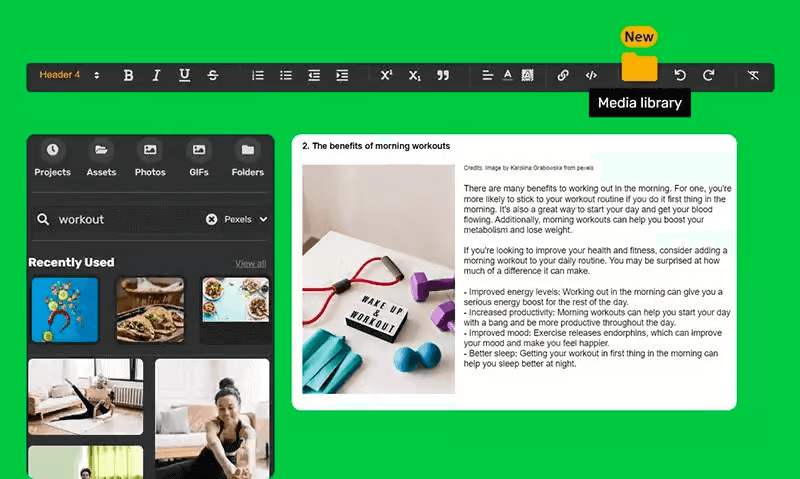The image size is (800, 479).
Task: Switch to the Photos tab
Action: pyautogui.click(x=150, y=159)
